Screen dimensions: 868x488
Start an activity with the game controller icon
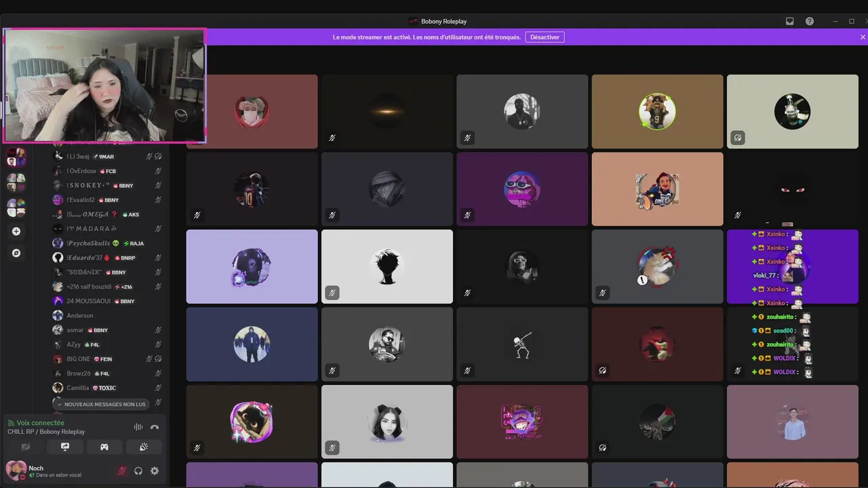[104, 447]
